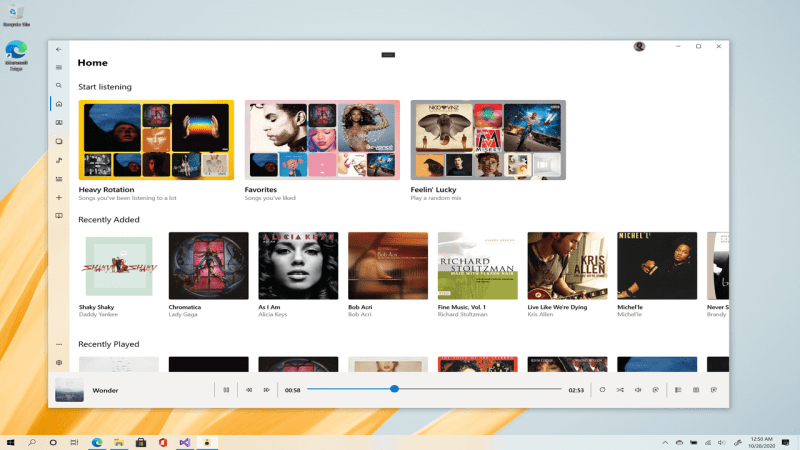Open the Live Like We're Dying album cover

567,266
